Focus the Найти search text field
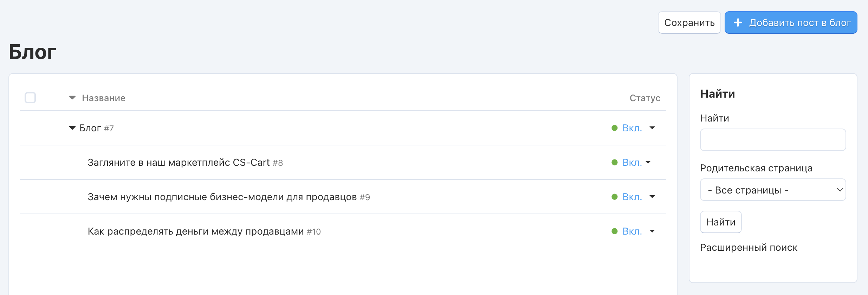This screenshot has width=868, height=295. click(772, 140)
